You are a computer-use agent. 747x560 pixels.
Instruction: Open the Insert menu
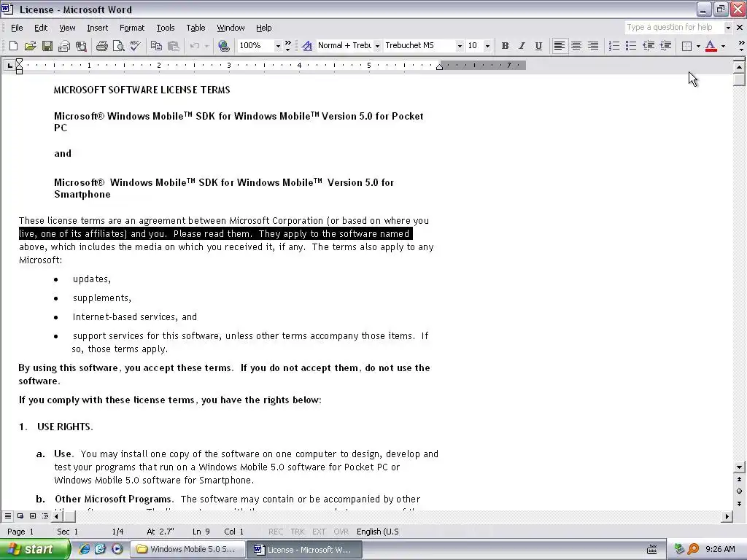[x=97, y=28]
